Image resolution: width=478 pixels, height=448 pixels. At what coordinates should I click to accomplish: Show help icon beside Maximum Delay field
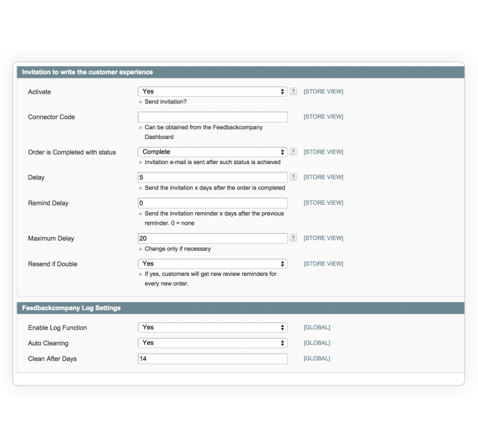click(x=293, y=238)
